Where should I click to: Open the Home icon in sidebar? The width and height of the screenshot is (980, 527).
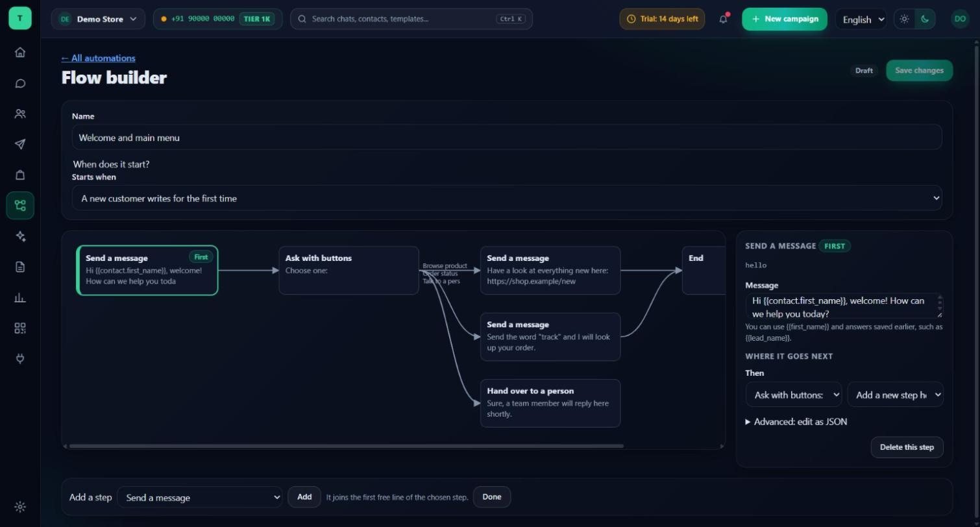coord(20,53)
